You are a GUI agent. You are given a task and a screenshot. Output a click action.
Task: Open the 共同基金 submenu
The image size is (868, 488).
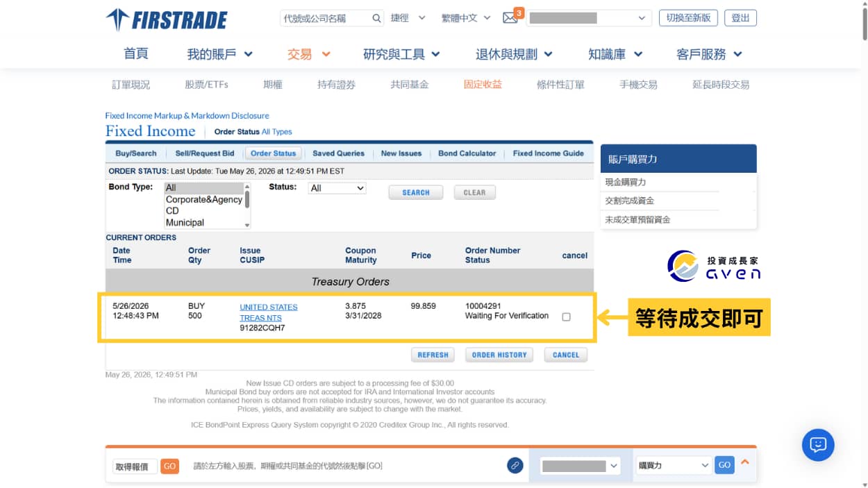click(410, 85)
